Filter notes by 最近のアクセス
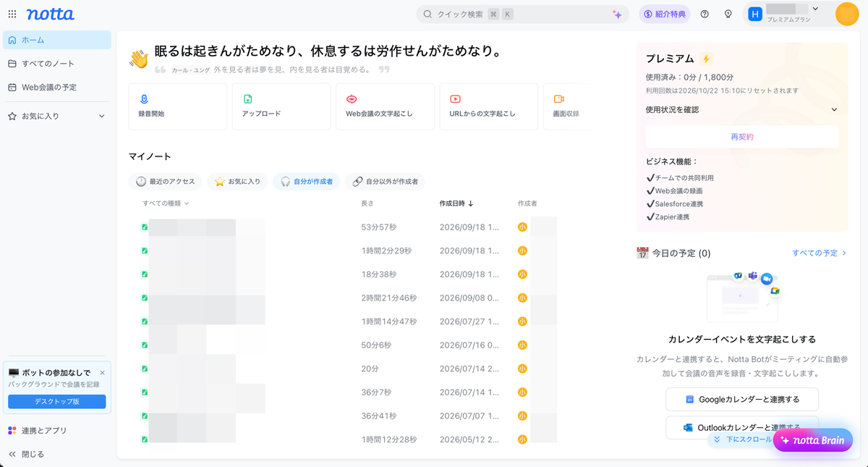The height and width of the screenshot is (467, 868). pos(166,182)
